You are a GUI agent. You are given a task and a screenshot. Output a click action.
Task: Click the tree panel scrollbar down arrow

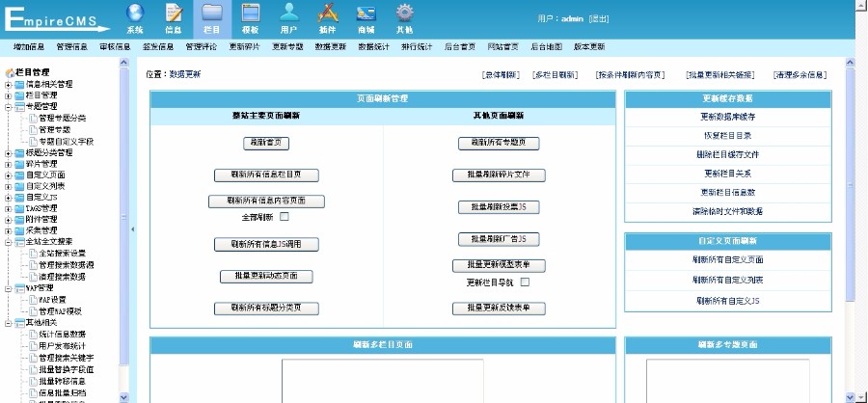coord(124,397)
